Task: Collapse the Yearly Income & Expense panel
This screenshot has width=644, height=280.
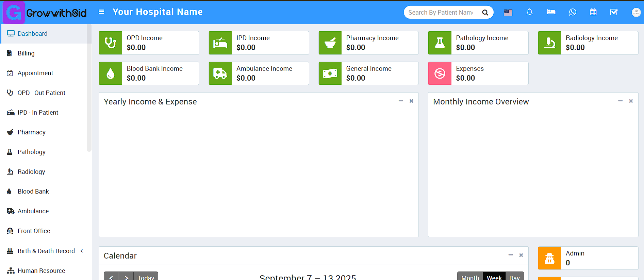Action: [x=401, y=101]
